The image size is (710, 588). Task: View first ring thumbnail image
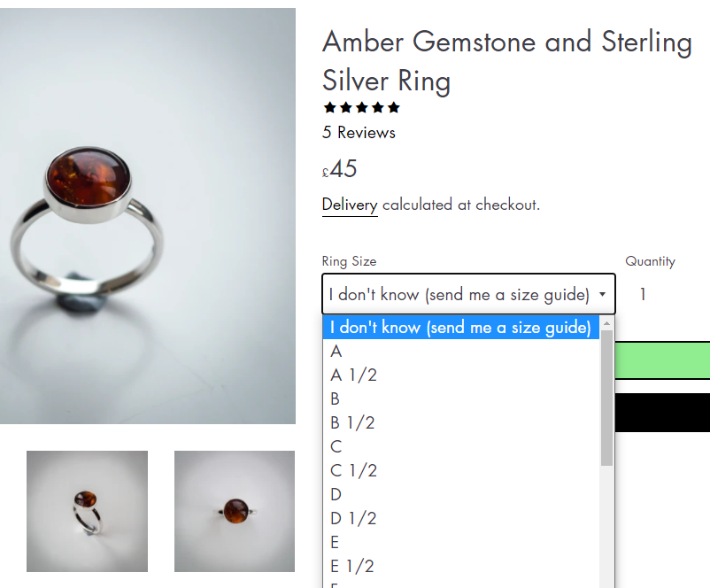pyautogui.click(x=87, y=511)
